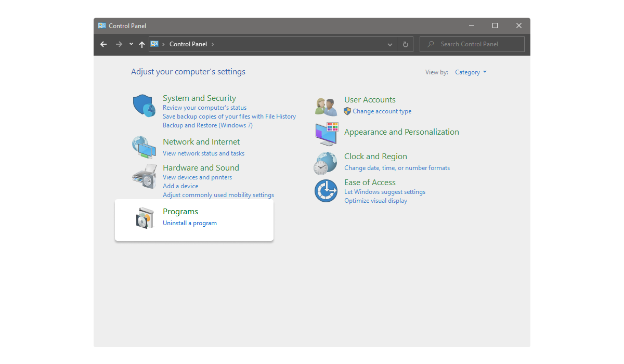Open Save backup copies with File History
The width and height of the screenshot is (624, 364).
229,116
